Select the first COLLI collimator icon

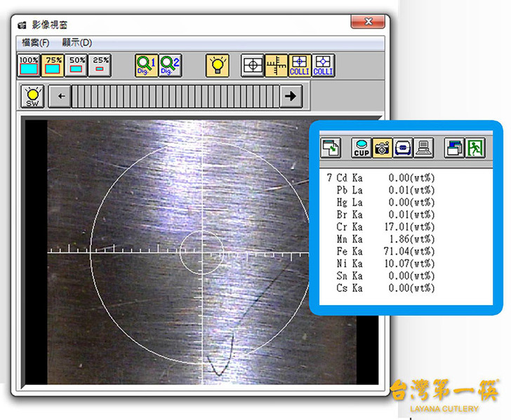[x=300, y=65]
